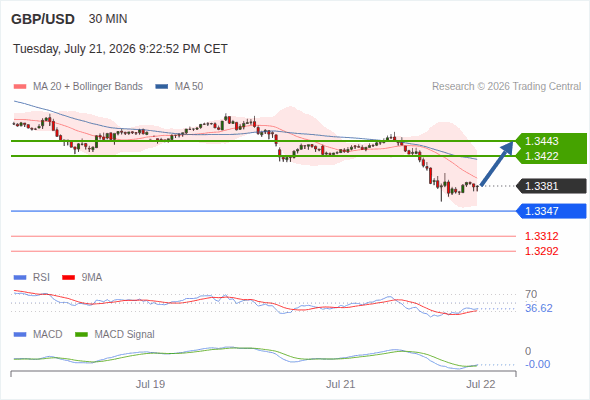The image size is (590, 400).
Task: Click the 1.3347 pivot price tag
Action: click(x=552, y=211)
